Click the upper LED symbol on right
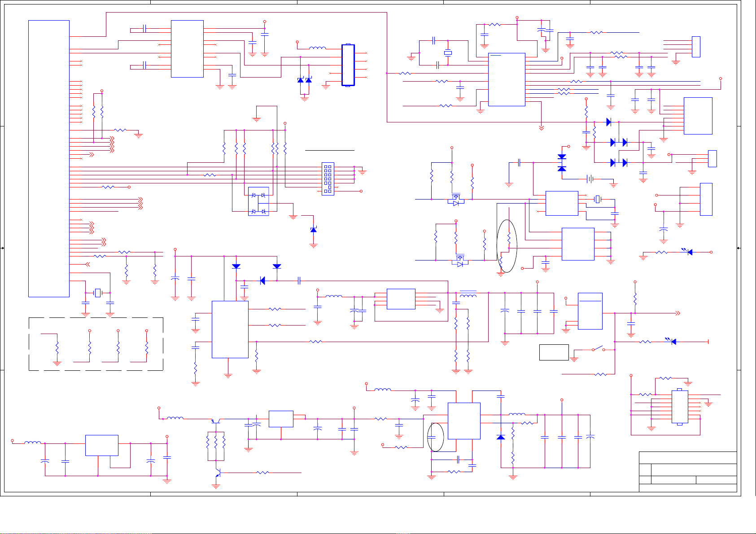 click(687, 252)
